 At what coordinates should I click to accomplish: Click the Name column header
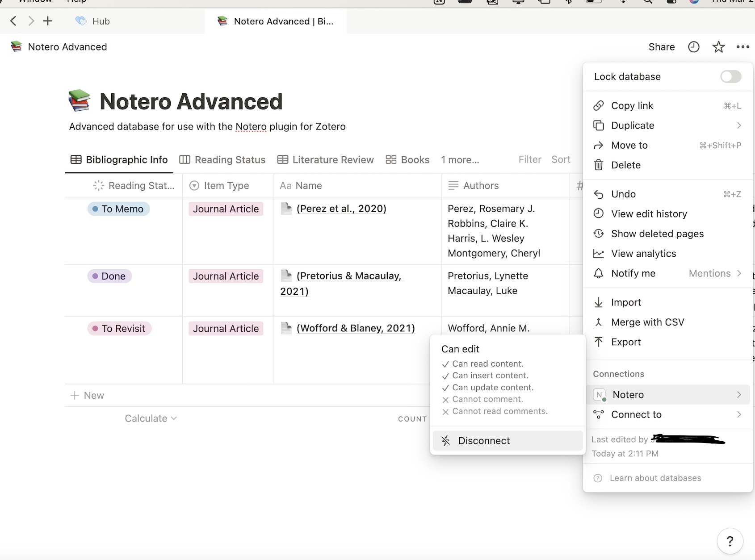coord(301,186)
